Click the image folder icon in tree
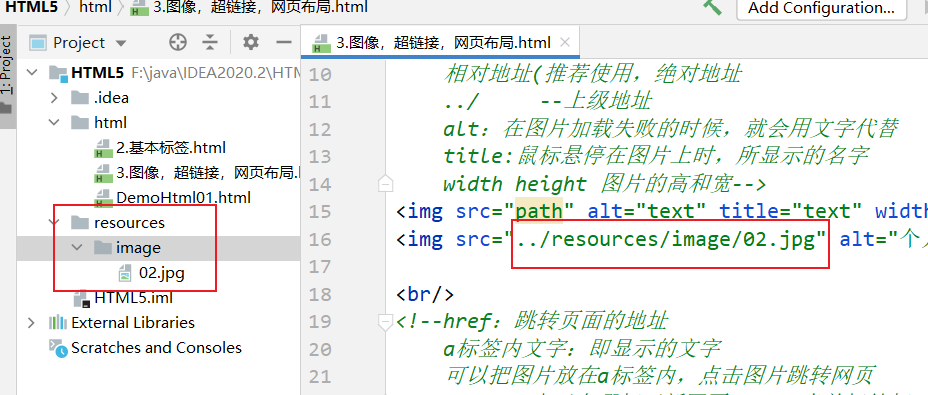Image resolution: width=928 pixels, height=395 pixels. (102, 248)
